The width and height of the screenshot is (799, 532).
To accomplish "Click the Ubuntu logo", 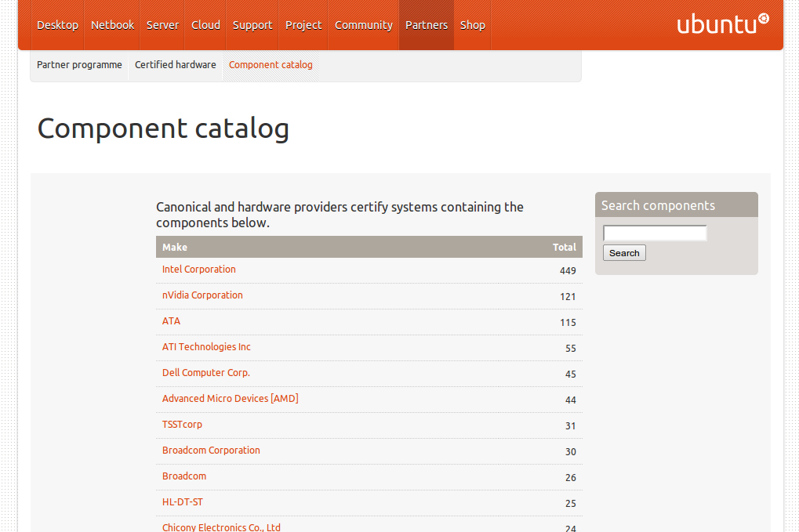I will tap(722, 24).
